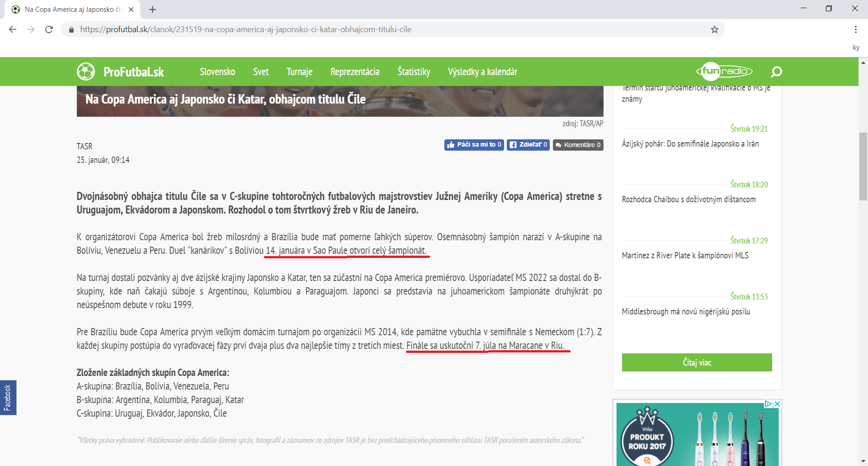Open the Komentáre comments button
This screenshot has height=466, width=868.
coord(578,145)
